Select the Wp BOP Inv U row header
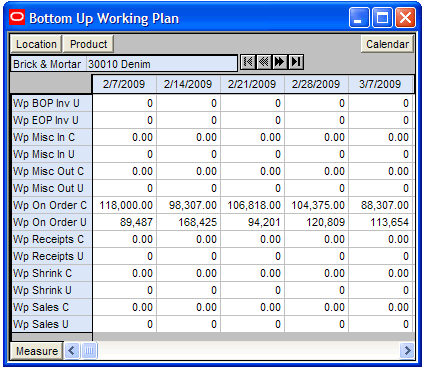Screen dimensions: 423x369 52,103
